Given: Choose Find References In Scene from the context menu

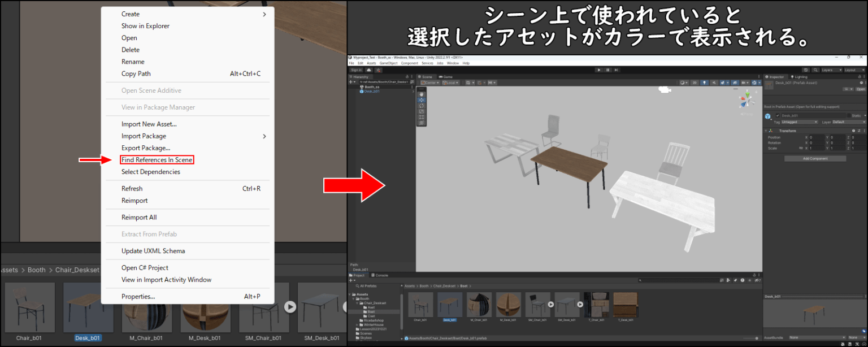Looking at the screenshot, I should click(x=157, y=159).
